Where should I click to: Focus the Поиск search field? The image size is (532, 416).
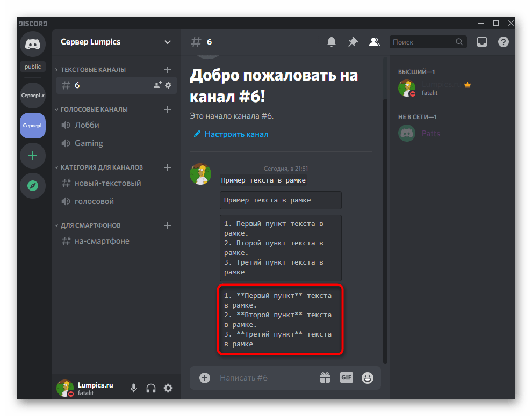428,42
